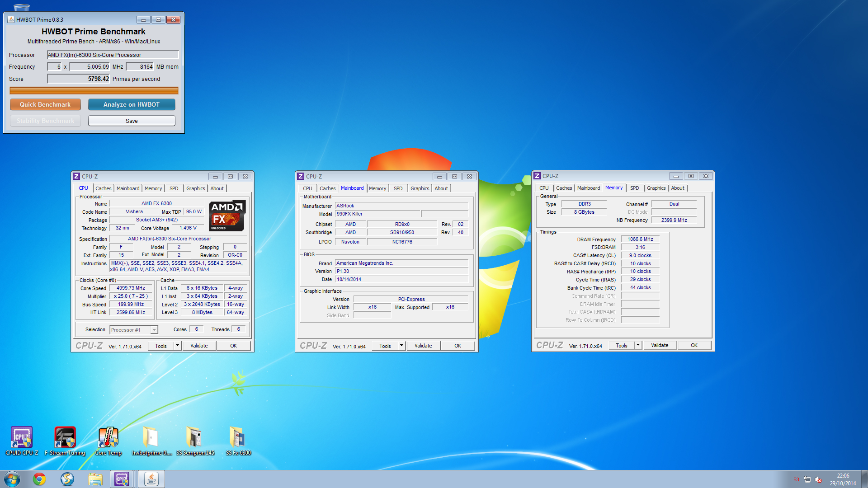Click the Manufacturer value ASRock
The height and width of the screenshot is (488, 868).
point(401,206)
